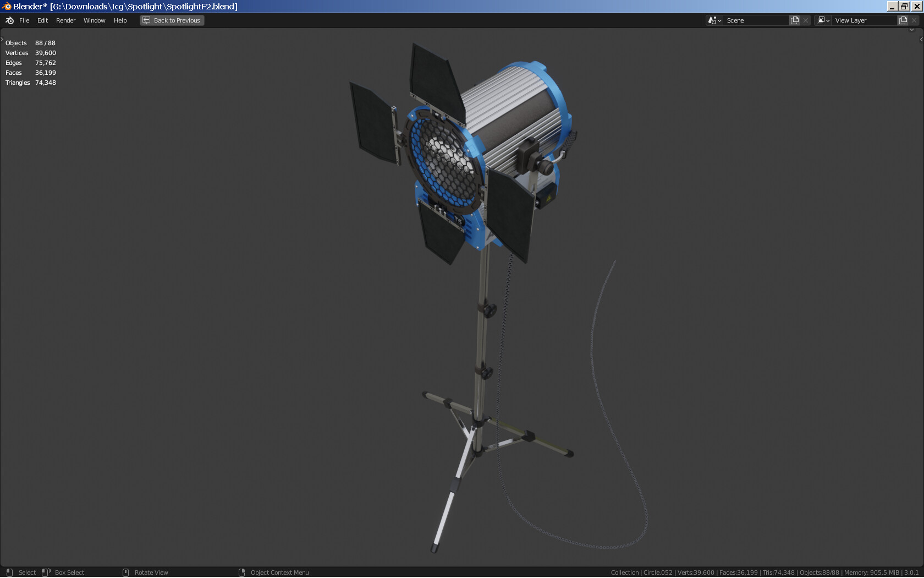Open the Render menu
This screenshot has height=578, width=924.
65,20
